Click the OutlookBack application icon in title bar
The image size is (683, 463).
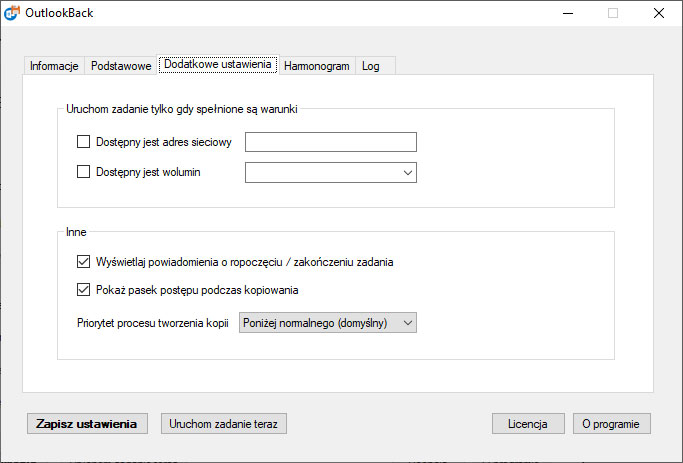pos(11,13)
